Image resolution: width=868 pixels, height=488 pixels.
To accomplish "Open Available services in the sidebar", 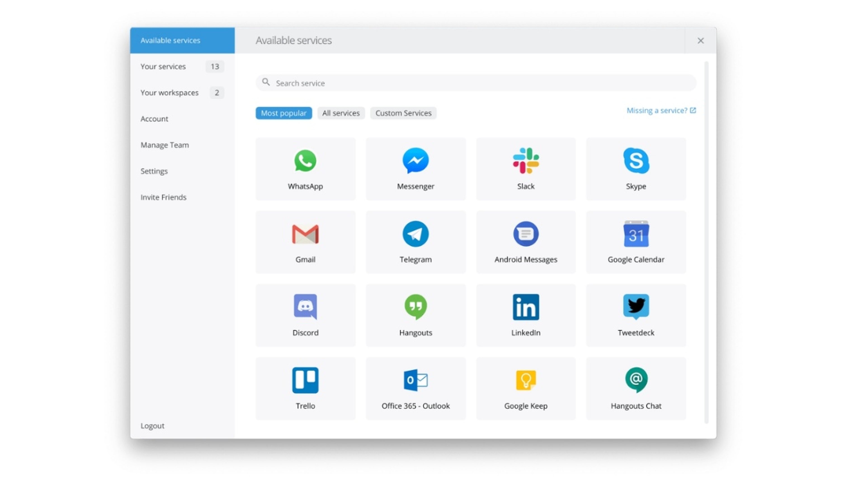I will (182, 40).
